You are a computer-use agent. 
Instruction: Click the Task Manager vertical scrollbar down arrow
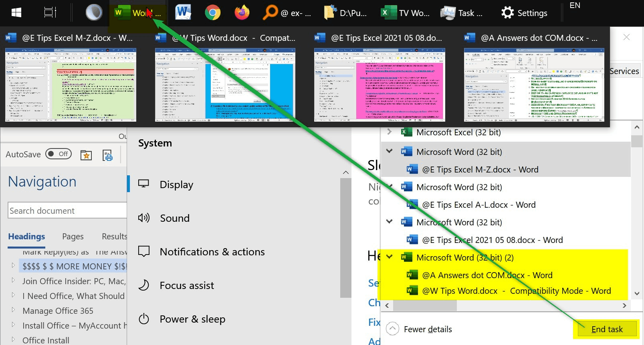click(x=637, y=293)
